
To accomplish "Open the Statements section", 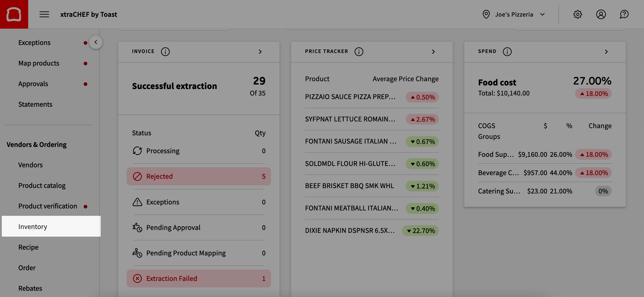I will point(35,104).
